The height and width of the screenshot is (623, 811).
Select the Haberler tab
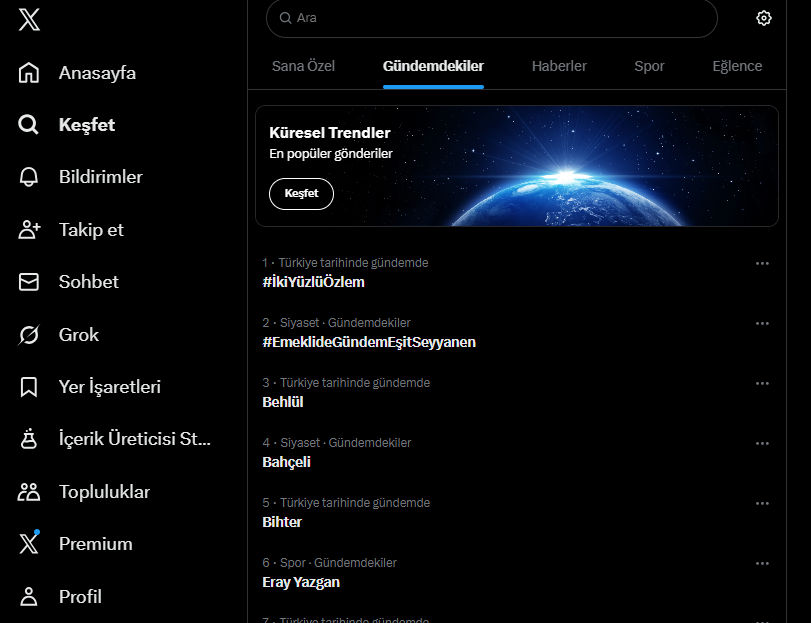tap(559, 66)
